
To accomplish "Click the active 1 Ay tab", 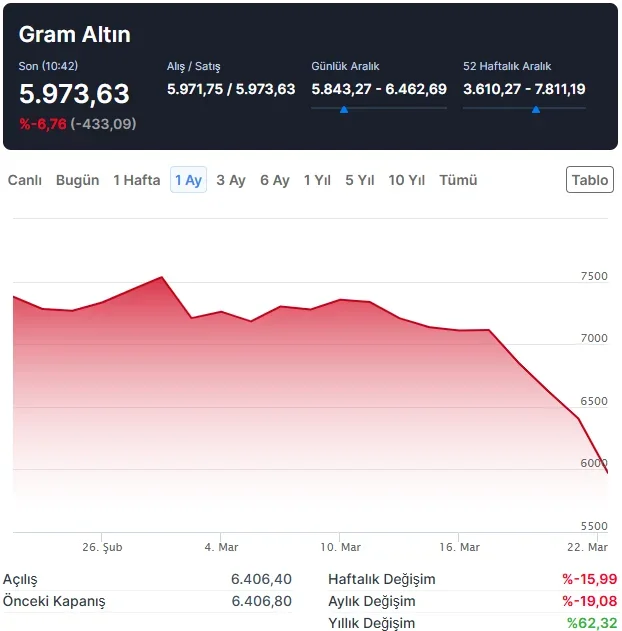I will point(188,180).
